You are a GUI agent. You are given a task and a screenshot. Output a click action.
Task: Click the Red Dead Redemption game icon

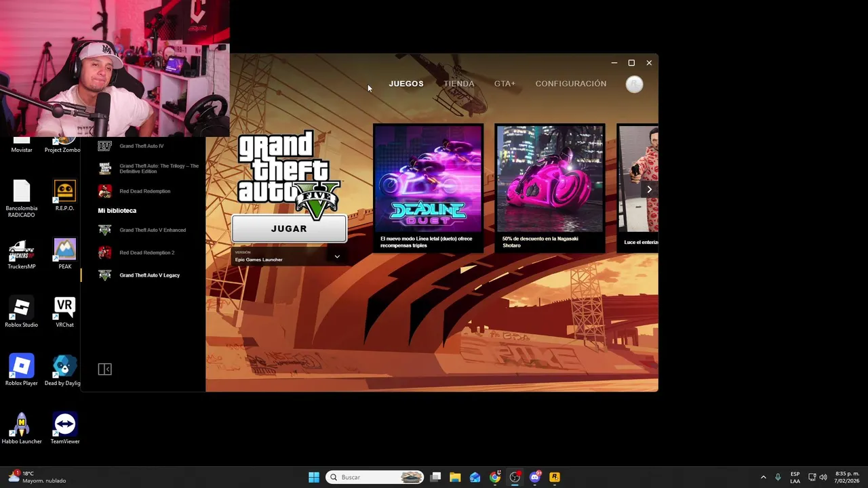104,191
